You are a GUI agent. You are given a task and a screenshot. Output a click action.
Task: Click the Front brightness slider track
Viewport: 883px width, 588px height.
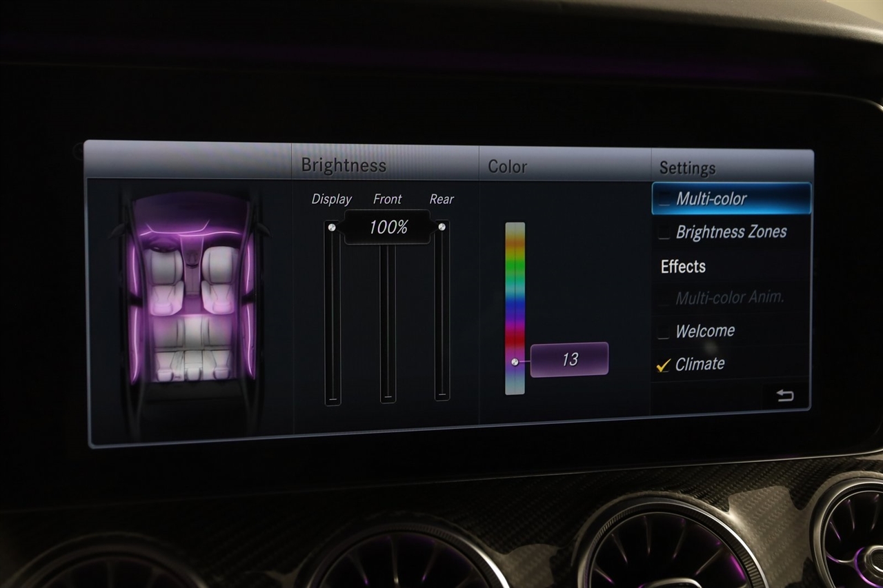(x=388, y=317)
